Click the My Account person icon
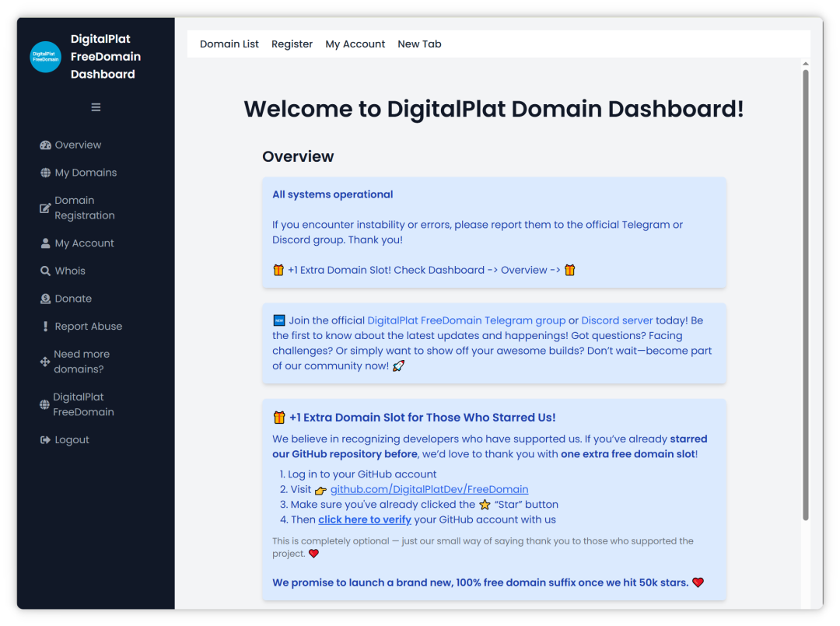Screen dimensions: 840x626 [x=45, y=243]
